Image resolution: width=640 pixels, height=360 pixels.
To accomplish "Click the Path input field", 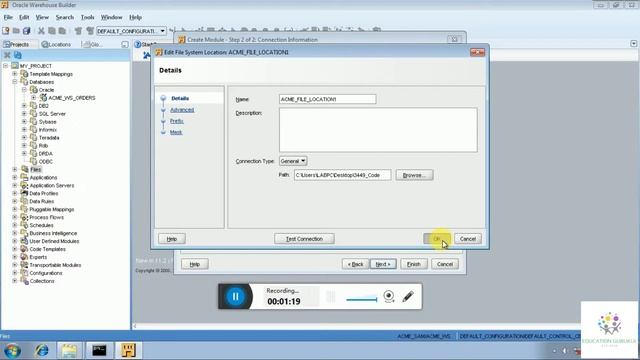I will [x=342, y=175].
